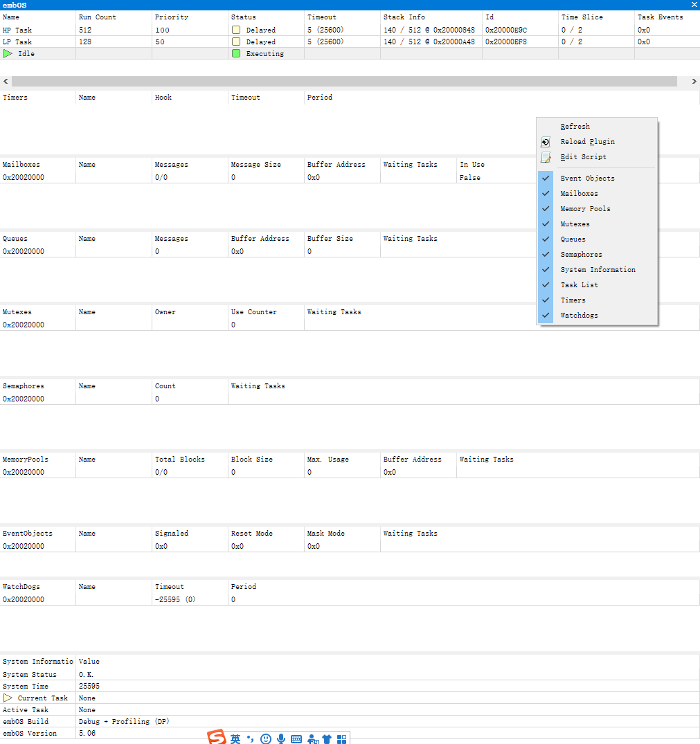Click the embOS Build value Debug + Profiling

coord(124,722)
